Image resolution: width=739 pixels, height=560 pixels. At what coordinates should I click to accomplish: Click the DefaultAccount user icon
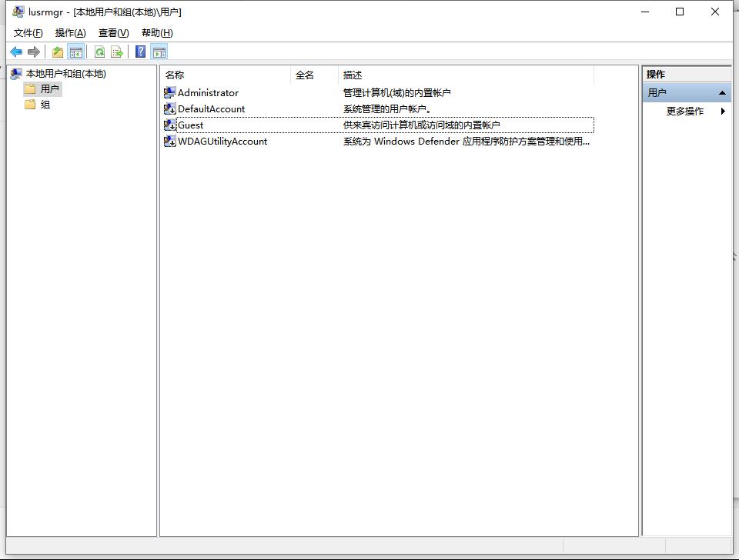point(169,108)
